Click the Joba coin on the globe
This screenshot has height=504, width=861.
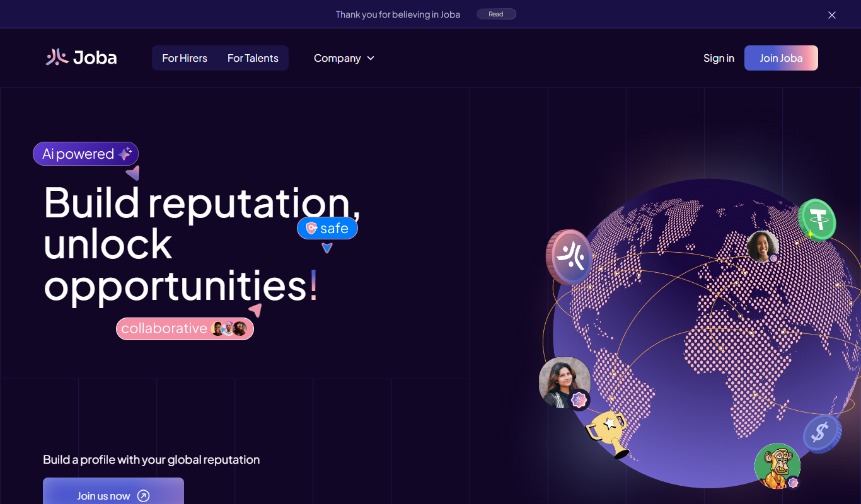click(x=569, y=256)
